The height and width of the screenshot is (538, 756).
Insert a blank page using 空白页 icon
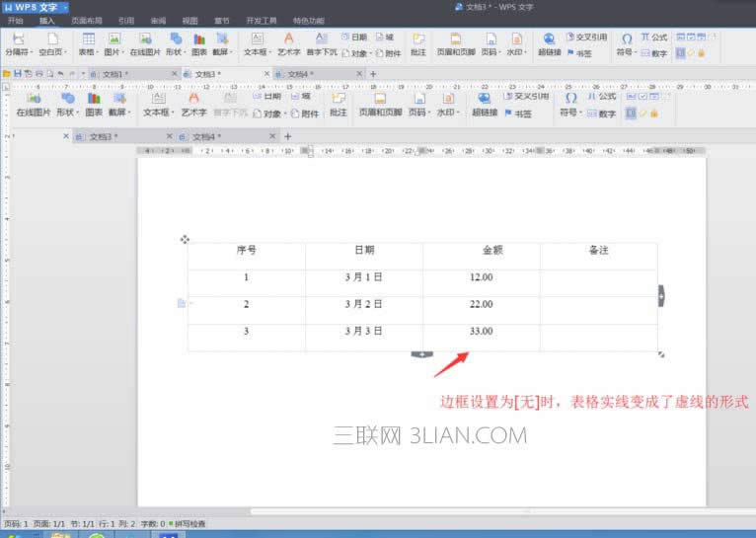[x=52, y=39]
